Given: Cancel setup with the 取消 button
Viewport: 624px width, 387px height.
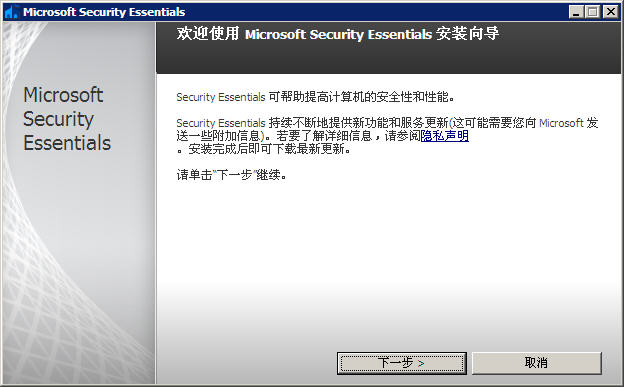Looking at the screenshot, I should 536,363.
